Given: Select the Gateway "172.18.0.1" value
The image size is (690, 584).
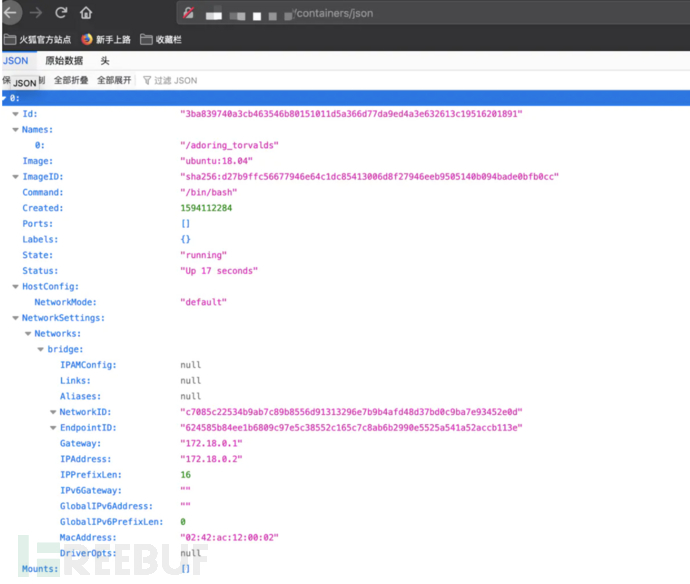Looking at the screenshot, I should pyautogui.click(x=211, y=443).
